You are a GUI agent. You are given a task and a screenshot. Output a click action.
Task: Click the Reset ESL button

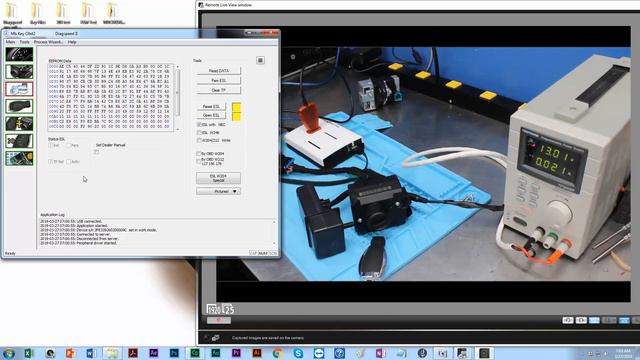(211, 107)
